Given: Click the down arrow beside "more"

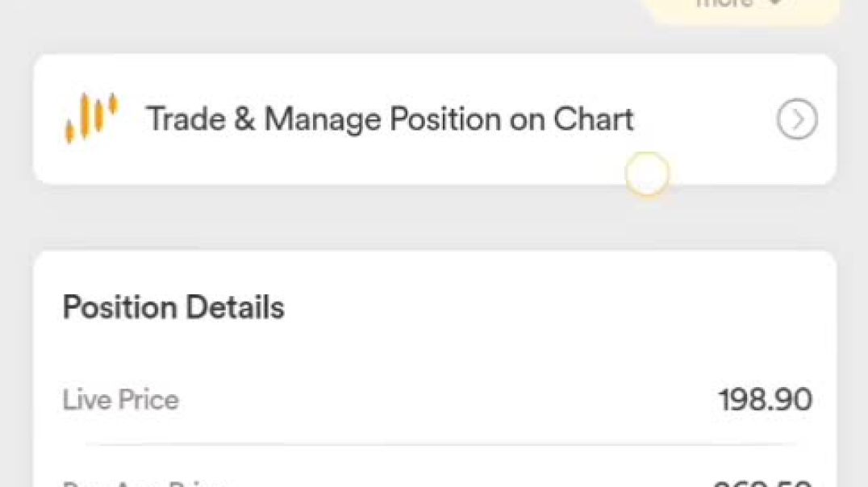Looking at the screenshot, I should coord(775,3).
